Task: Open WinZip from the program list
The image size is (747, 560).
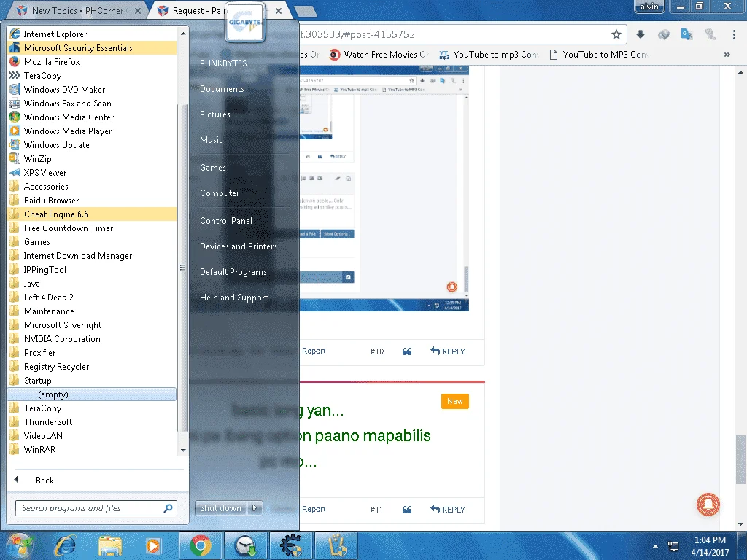Action: (92, 158)
